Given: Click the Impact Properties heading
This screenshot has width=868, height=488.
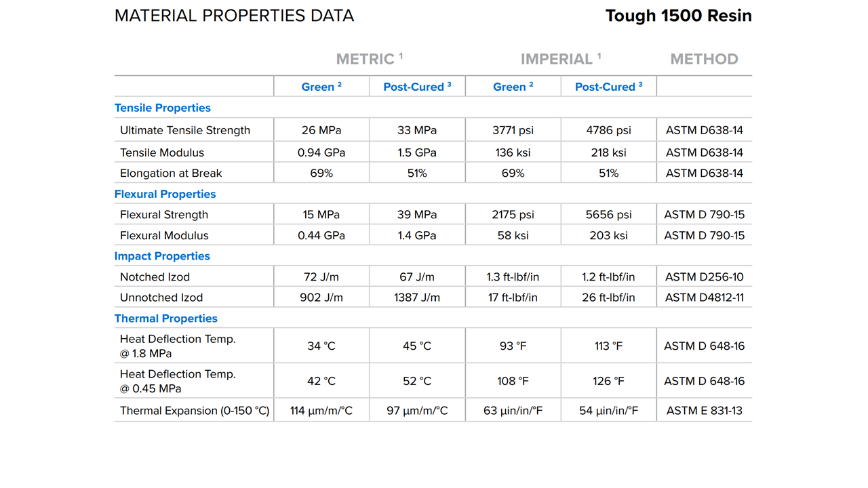Looking at the screenshot, I should coord(162,256).
